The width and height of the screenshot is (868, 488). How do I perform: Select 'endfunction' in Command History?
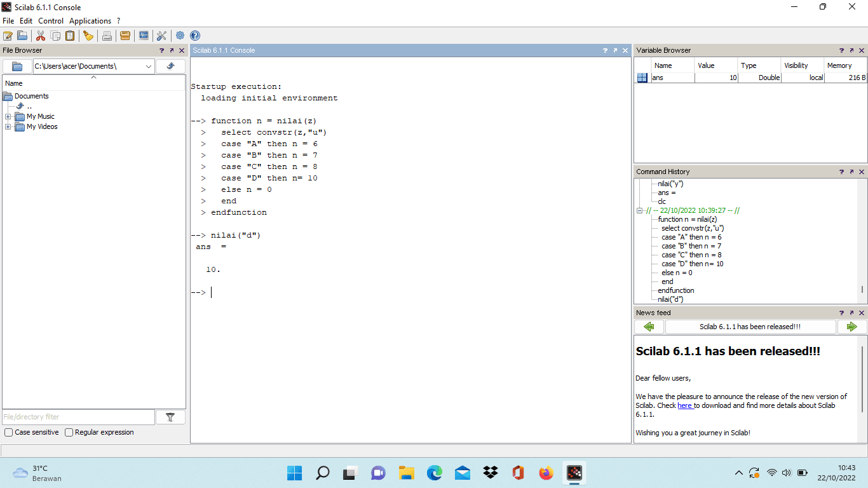pos(676,290)
